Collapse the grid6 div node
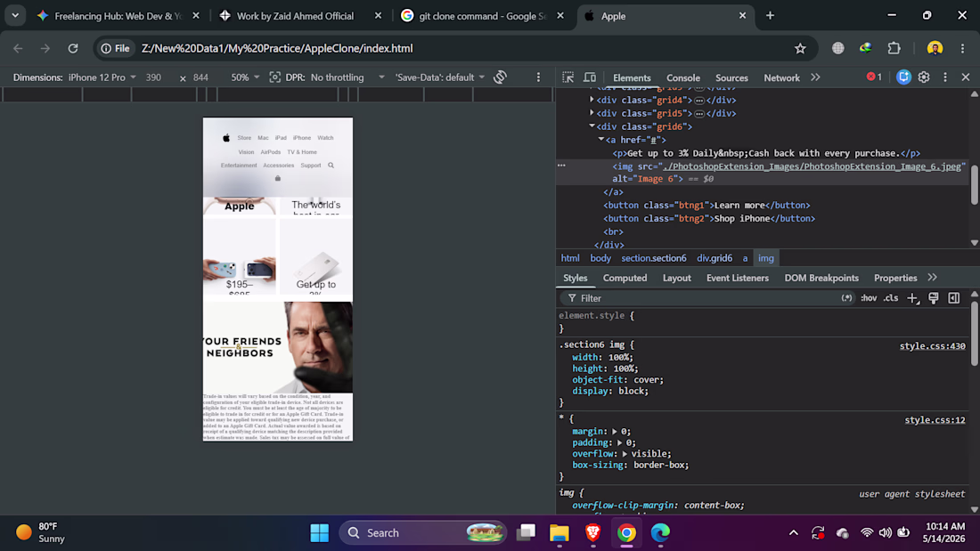Viewport: 980px width, 551px height. (x=592, y=126)
